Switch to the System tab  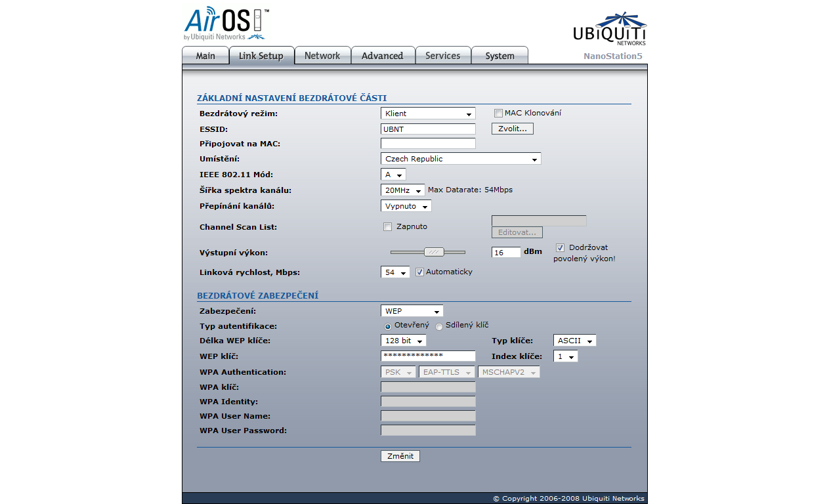pyautogui.click(x=500, y=56)
